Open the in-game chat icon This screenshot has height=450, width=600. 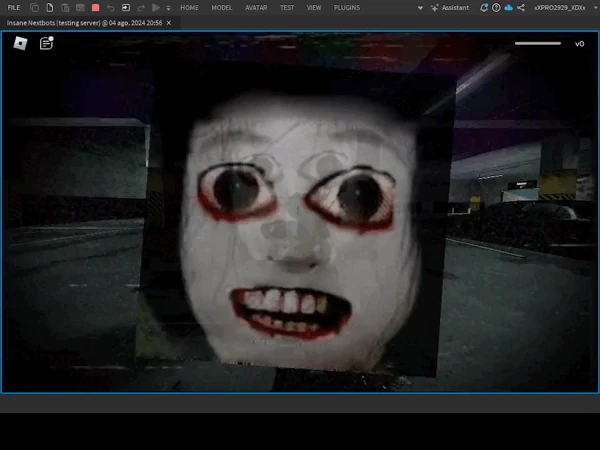tap(47, 43)
